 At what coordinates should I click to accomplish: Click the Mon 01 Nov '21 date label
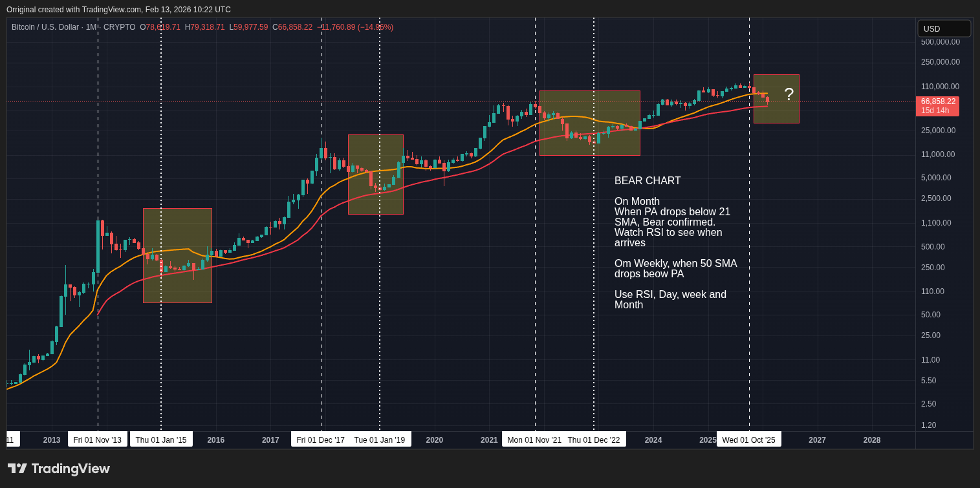click(534, 440)
